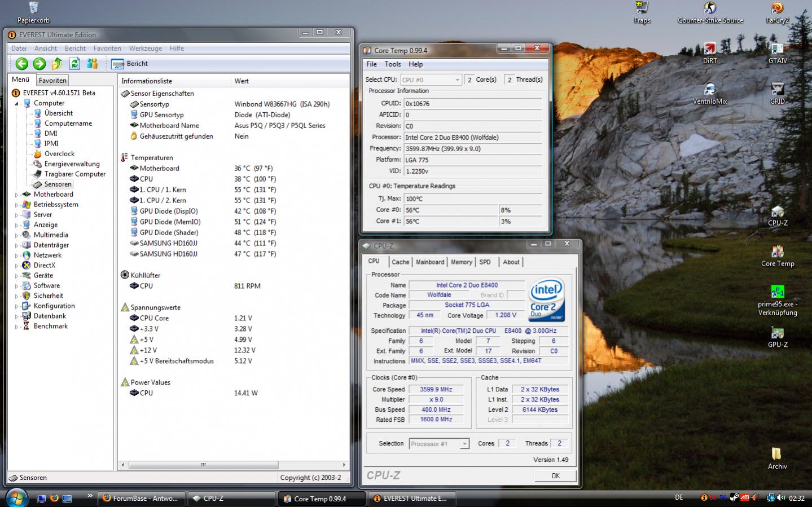812x507 pixels.
Task: Open the Fraps desktop shortcut
Action: click(x=642, y=12)
